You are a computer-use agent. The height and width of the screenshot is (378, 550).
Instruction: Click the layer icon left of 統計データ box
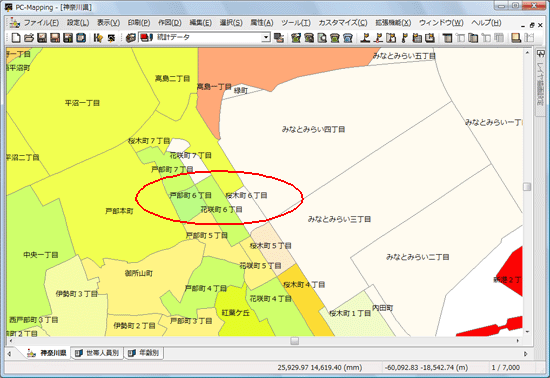point(131,38)
